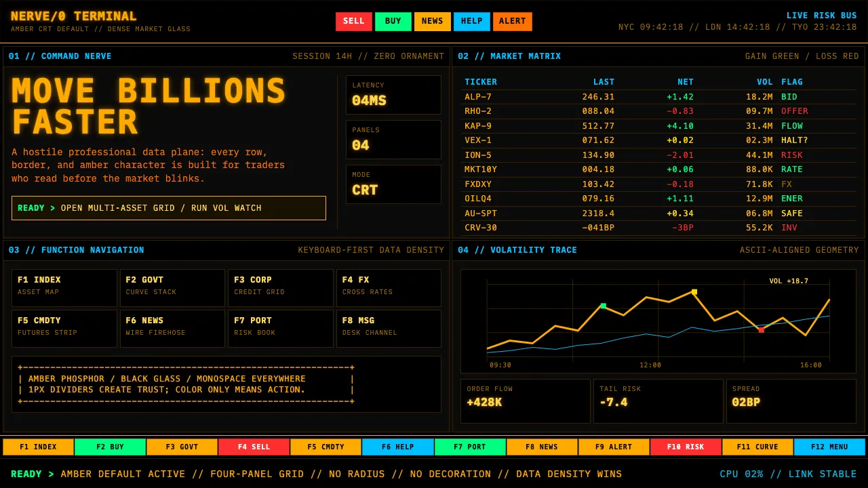The width and height of the screenshot is (868, 488).
Task: Select the AU-SPT ticker row
Action: [x=658, y=213]
